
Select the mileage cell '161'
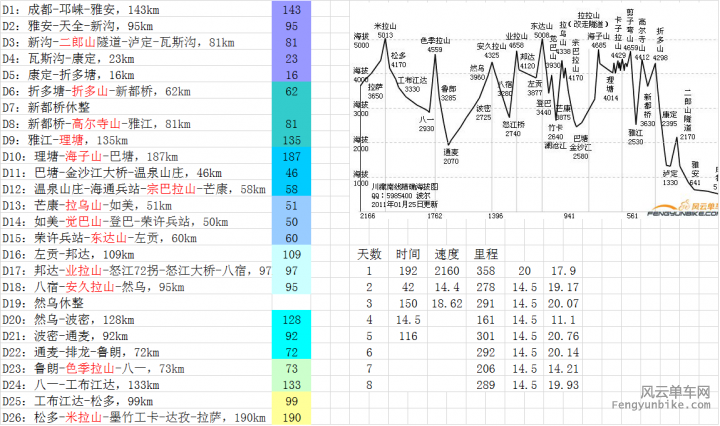[x=486, y=319]
